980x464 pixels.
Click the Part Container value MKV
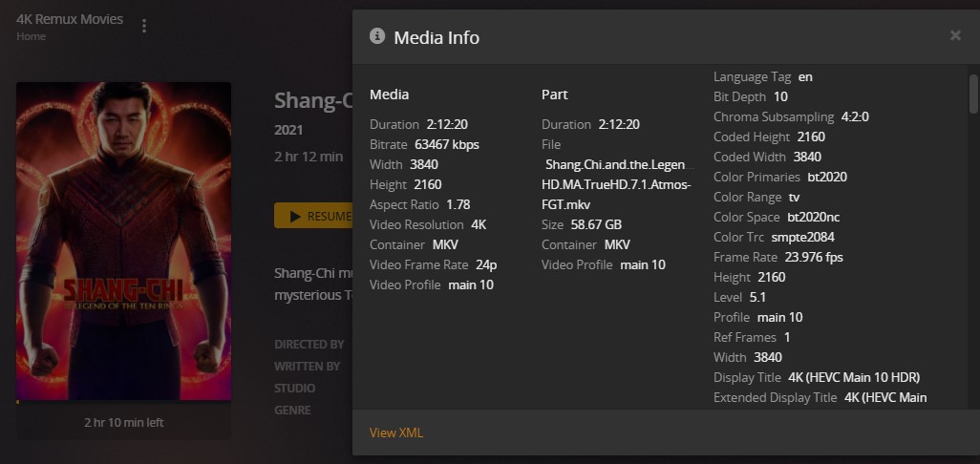pyautogui.click(x=617, y=244)
